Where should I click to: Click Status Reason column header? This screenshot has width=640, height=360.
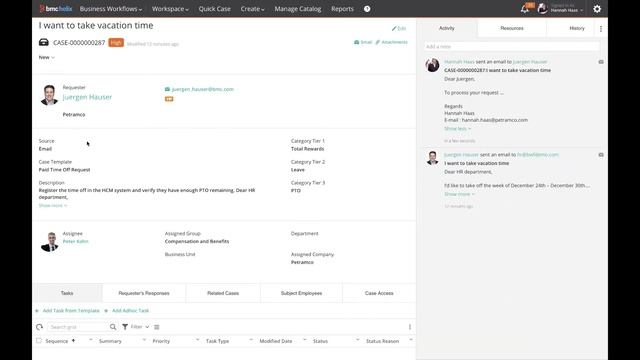coord(382,341)
